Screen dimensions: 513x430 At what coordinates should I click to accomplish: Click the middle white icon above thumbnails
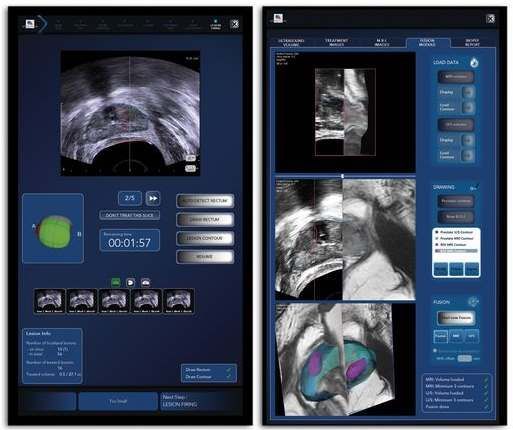point(131,283)
